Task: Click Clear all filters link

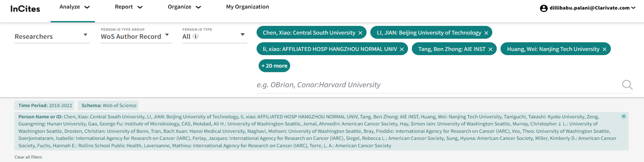Action: coord(28,157)
